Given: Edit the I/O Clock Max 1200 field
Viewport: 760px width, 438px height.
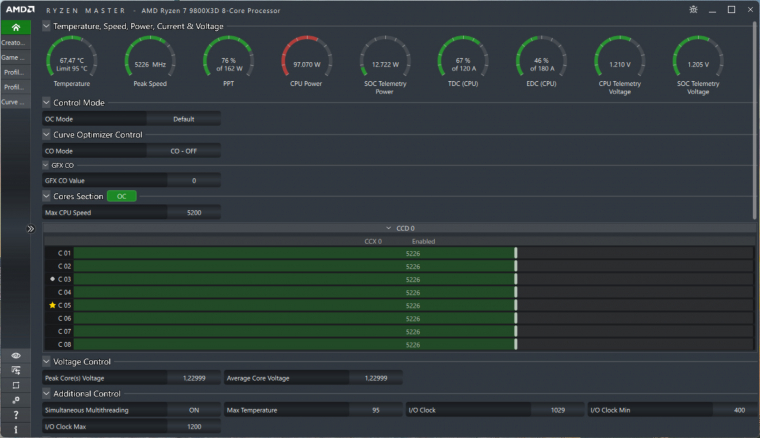Looking at the screenshot, I should tap(194, 426).
